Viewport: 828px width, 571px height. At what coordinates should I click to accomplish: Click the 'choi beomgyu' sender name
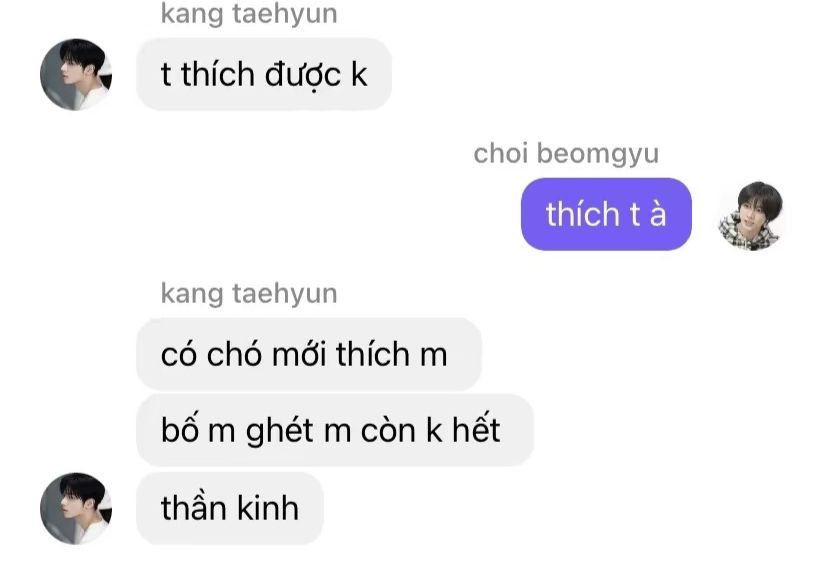[566, 154]
